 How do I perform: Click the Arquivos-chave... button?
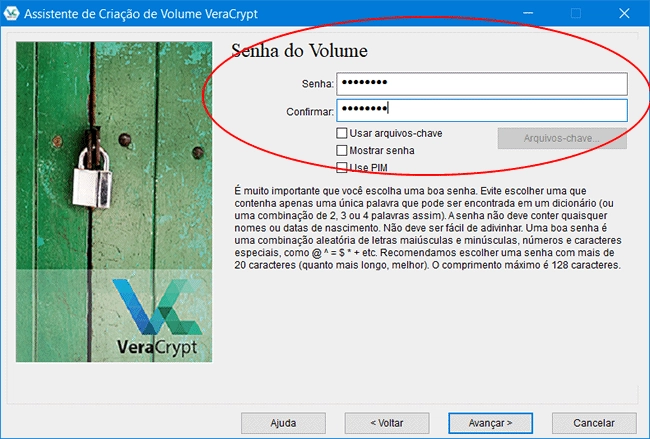[x=562, y=138]
